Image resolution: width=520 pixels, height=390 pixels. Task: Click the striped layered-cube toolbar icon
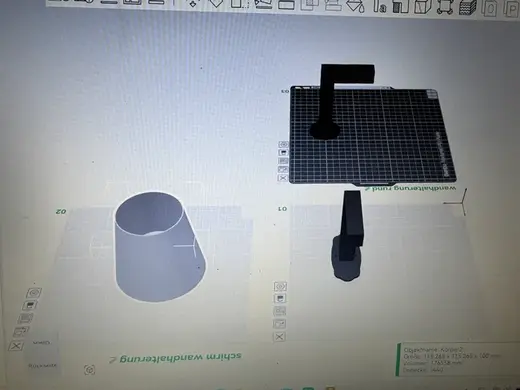(467, 7)
